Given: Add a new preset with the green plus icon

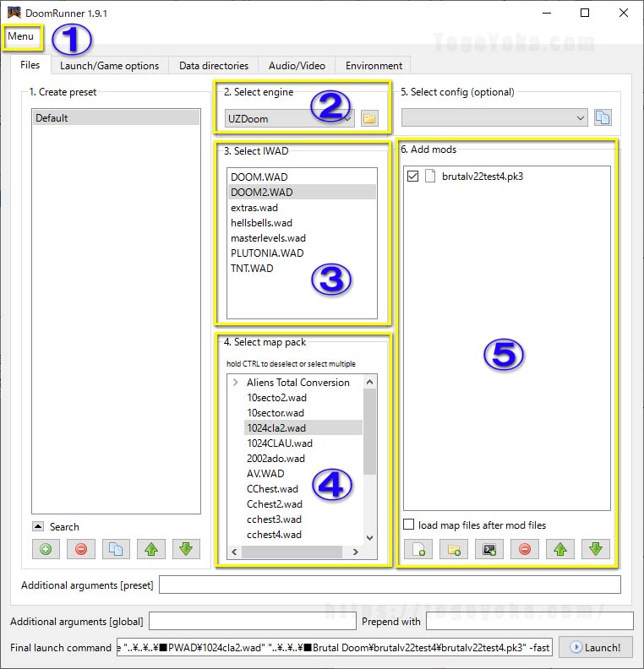Looking at the screenshot, I should (45, 549).
